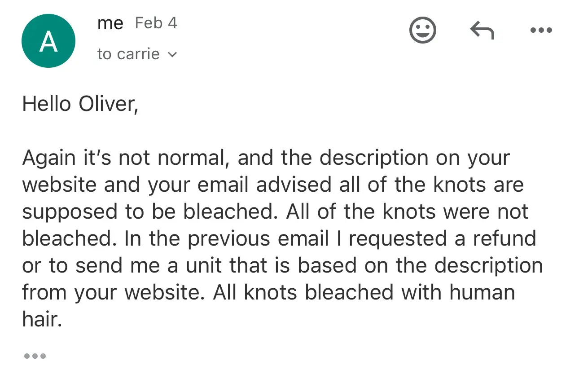Click the "Hello Oliver," greeting line
The image size is (579, 392).
(x=80, y=104)
